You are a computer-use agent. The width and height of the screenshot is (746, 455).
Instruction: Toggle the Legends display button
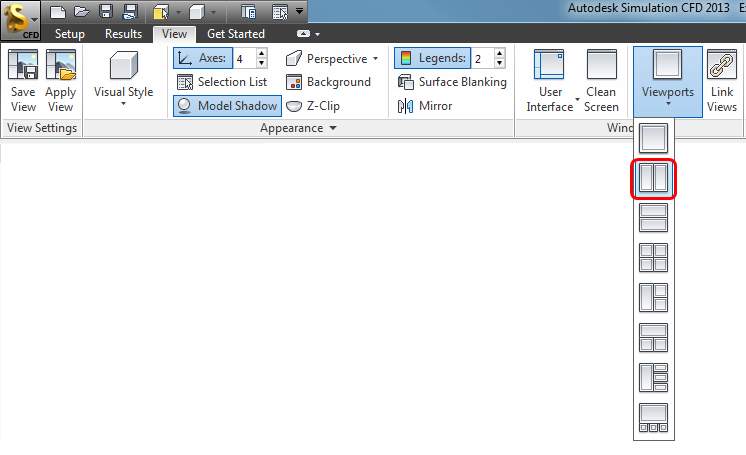pyautogui.click(x=432, y=58)
